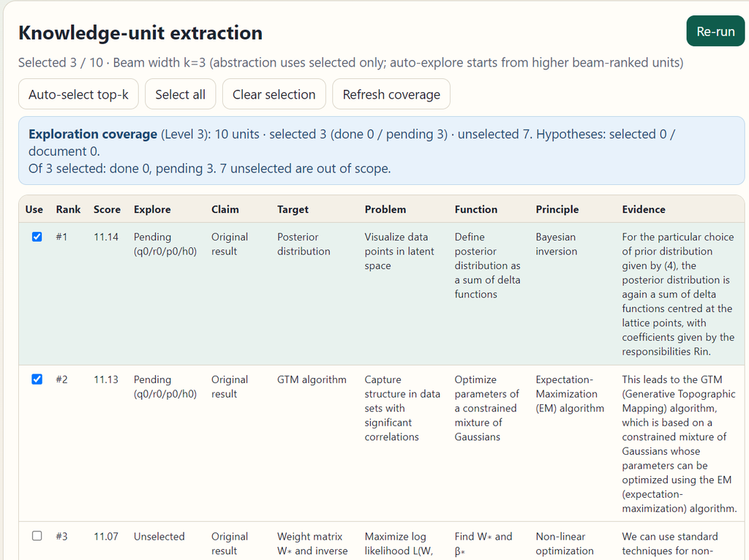Click Knowledge-unit extraction heading
The height and width of the screenshot is (560, 749).
click(x=140, y=33)
